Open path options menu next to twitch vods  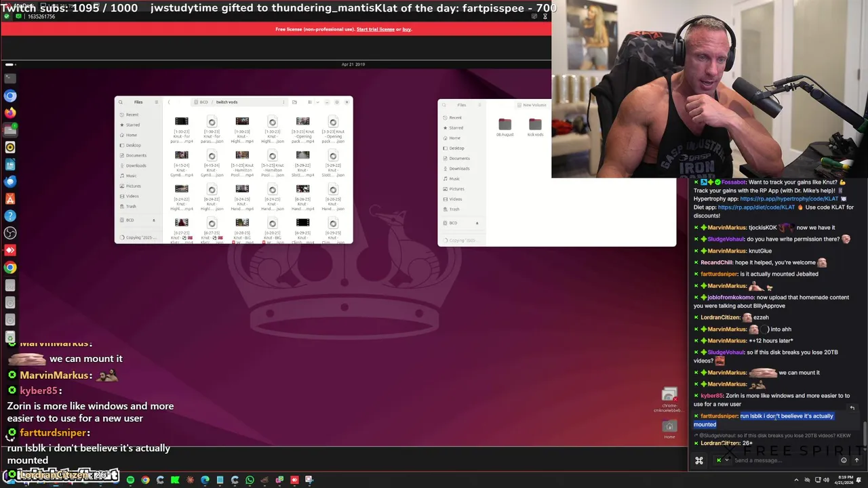[x=283, y=102]
